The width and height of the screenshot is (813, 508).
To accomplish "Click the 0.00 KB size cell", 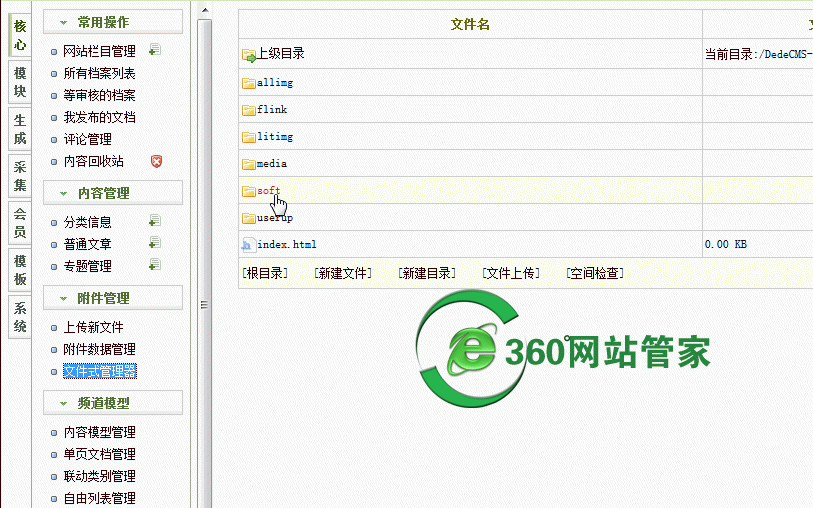I will click(726, 244).
